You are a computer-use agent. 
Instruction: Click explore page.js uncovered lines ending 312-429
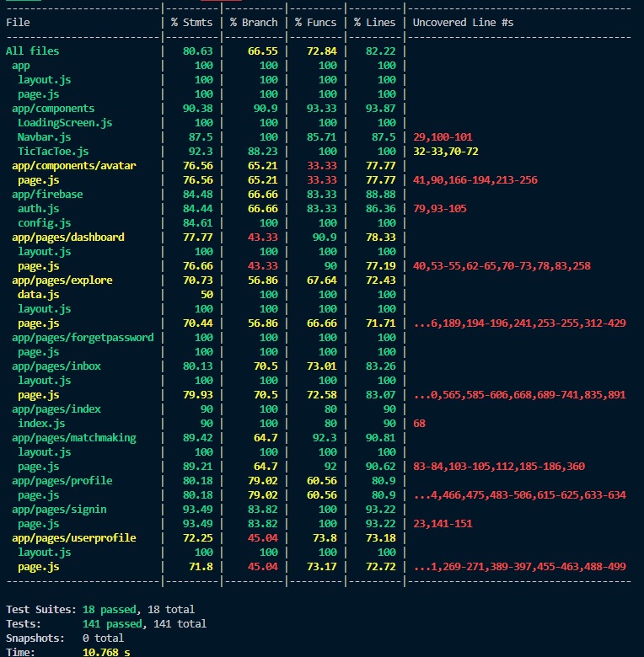point(519,323)
